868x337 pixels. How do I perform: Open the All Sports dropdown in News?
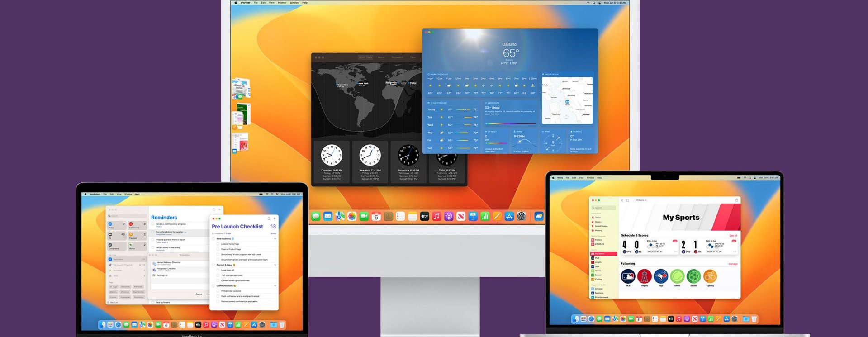pyautogui.click(x=641, y=200)
